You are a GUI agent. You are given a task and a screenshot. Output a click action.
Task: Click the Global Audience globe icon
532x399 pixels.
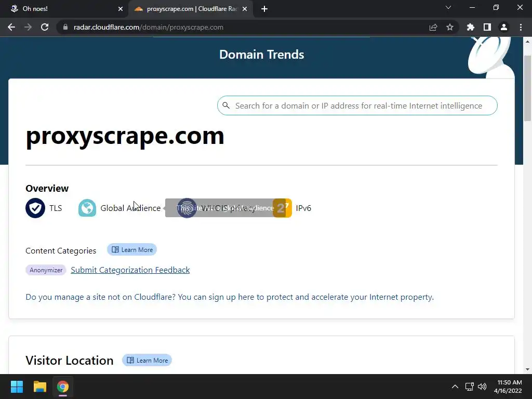[87, 208]
